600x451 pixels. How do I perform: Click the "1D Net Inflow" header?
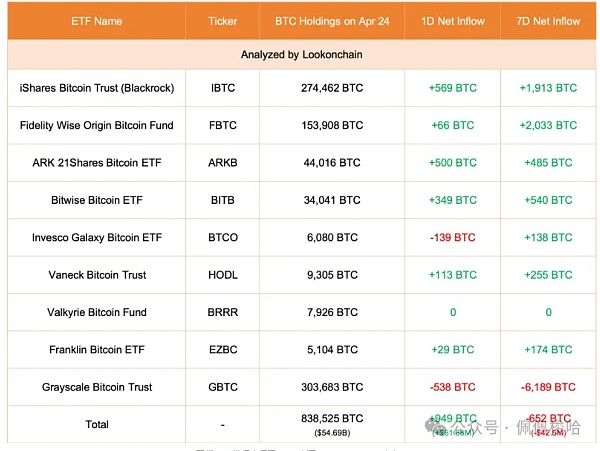coord(451,21)
